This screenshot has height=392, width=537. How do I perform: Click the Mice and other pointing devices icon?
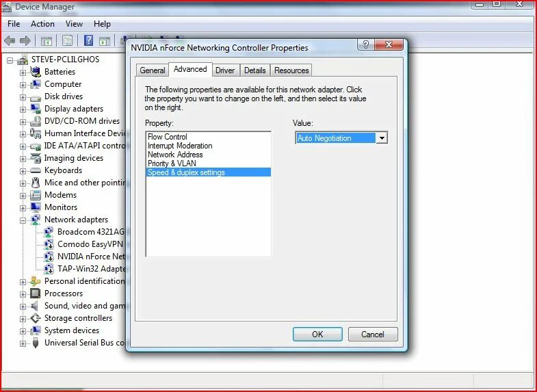(x=36, y=183)
